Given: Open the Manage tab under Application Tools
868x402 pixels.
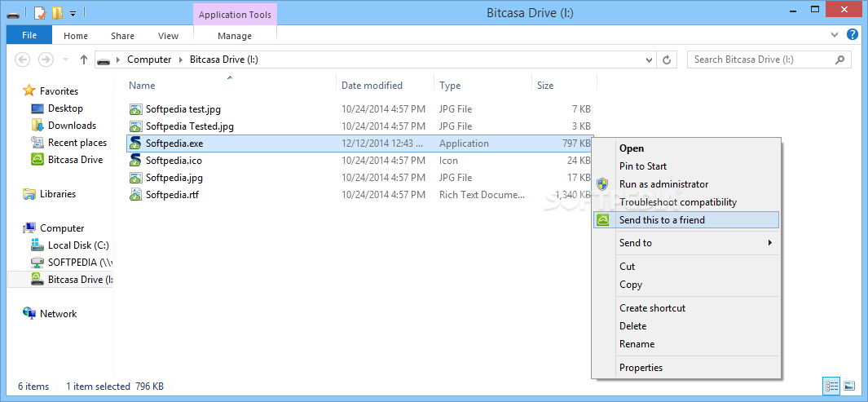Looking at the screenshot, I should 235,36.
